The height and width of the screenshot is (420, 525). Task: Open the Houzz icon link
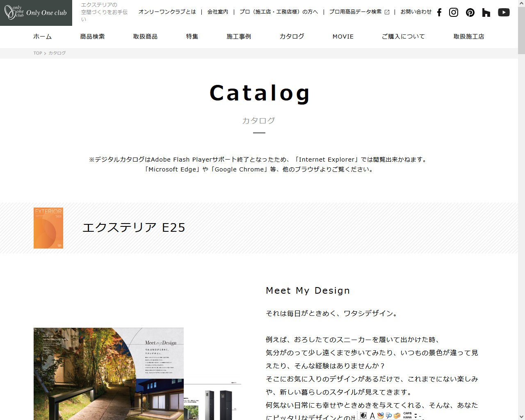[486, 12]
